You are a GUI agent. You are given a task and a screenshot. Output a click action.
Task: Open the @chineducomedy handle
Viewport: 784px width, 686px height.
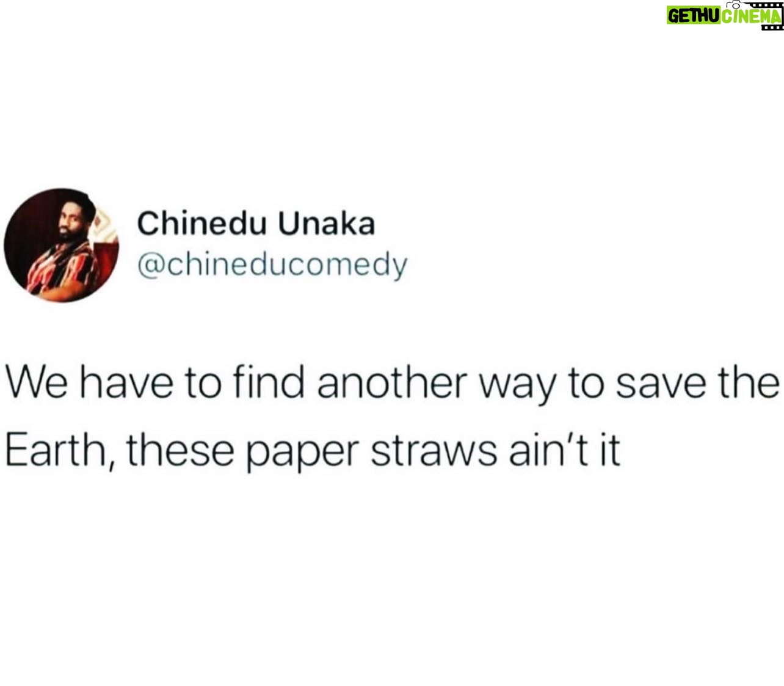click(272, 266)
